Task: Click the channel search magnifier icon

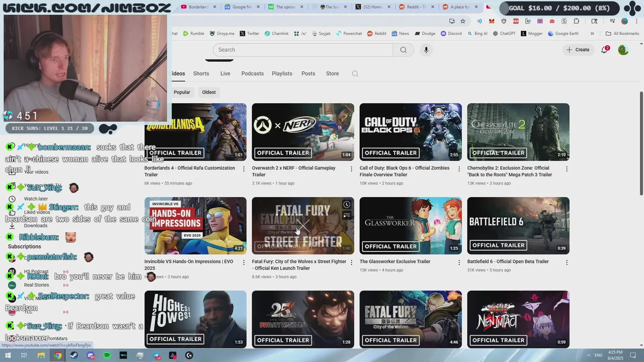Action: click(355, 73)
